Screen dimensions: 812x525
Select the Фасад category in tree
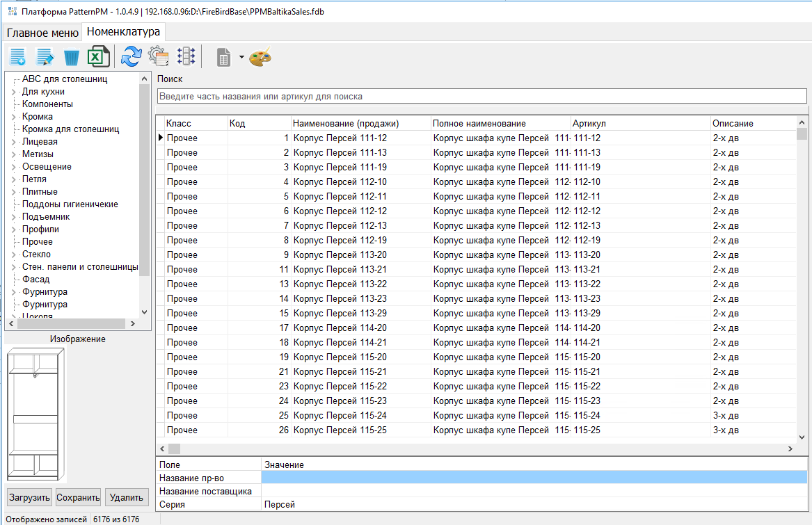click(35, 280)
